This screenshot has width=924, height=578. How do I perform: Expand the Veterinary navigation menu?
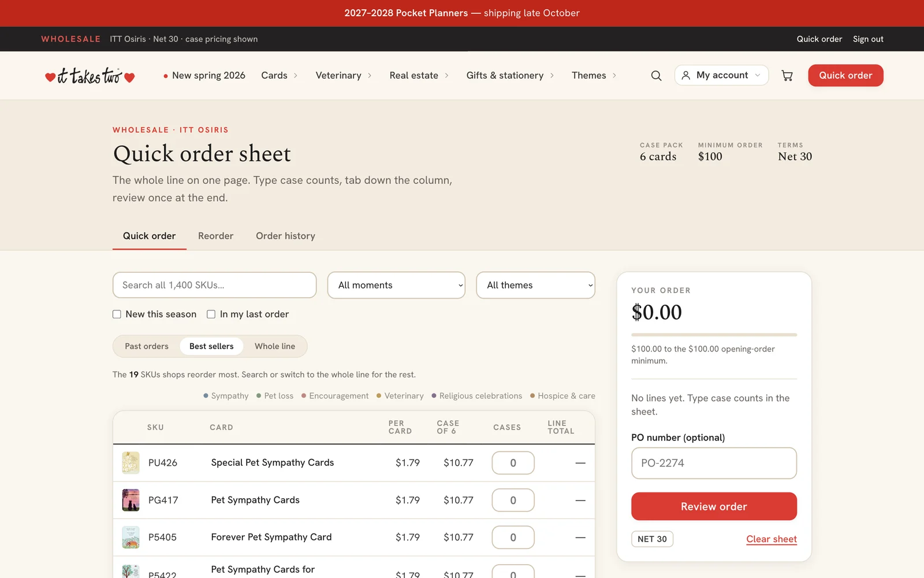click(x=344, y=76)
